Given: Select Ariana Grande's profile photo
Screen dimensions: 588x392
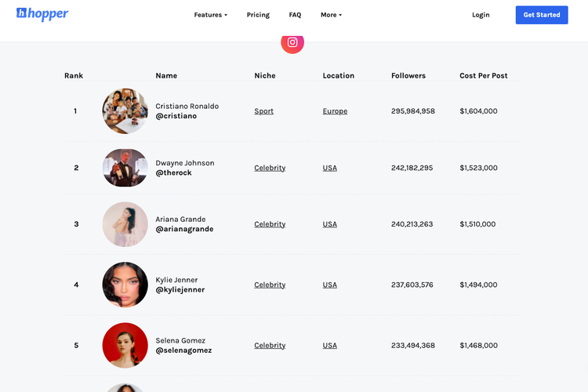Looking at the screenshot, I should click(x=125, y=224).
